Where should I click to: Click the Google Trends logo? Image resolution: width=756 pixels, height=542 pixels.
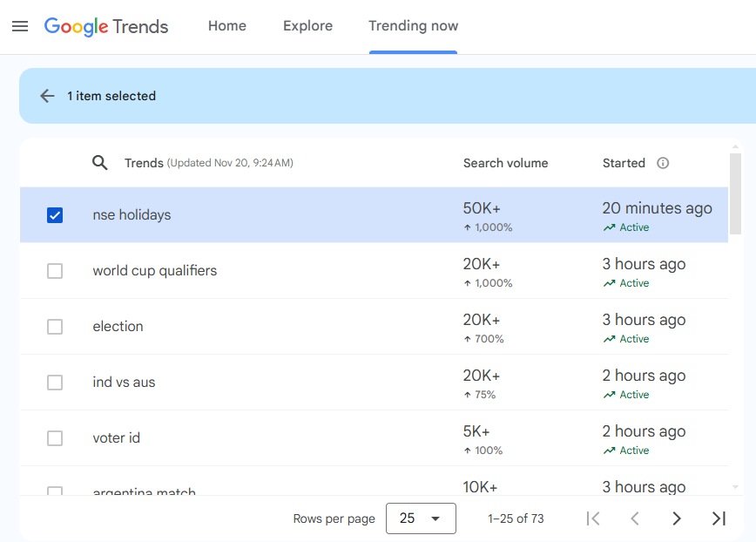tap(106, 26)
